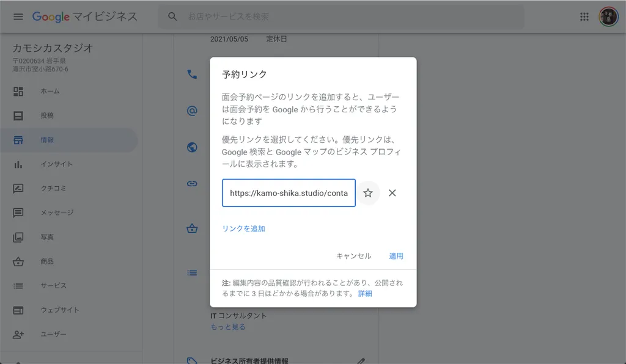Screen dimensions: 626x364
Task: Click the 2021/05/05 date text
Action: pos(229,39)
